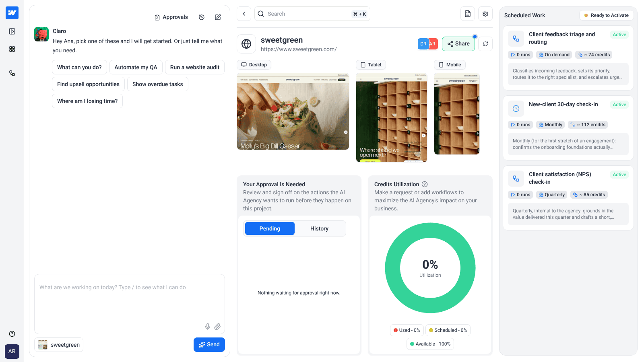
Task: Select the Mobile preview label
Action: click(x=450, y=65)
